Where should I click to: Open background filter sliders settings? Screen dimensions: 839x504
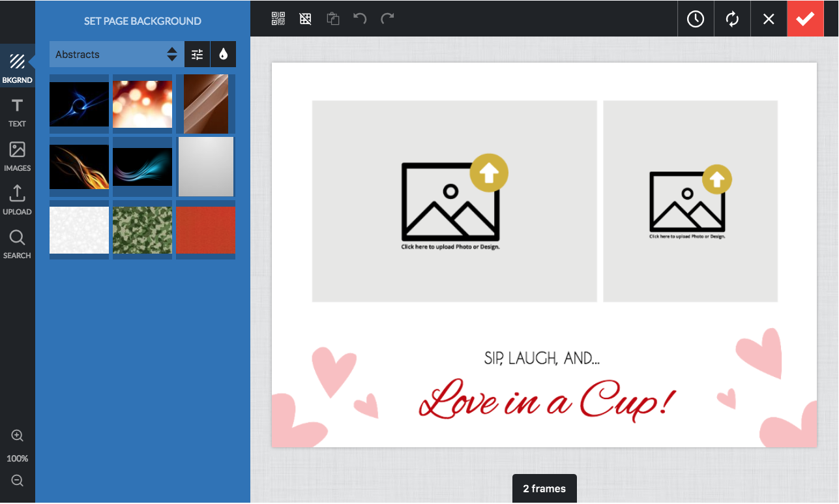click(198, 55)
